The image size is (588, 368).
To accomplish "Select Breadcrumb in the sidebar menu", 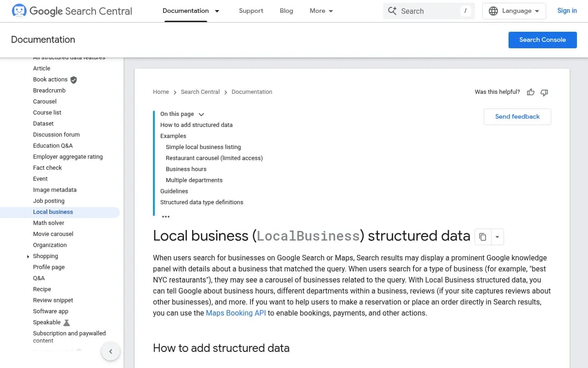I will pos(49,91).
